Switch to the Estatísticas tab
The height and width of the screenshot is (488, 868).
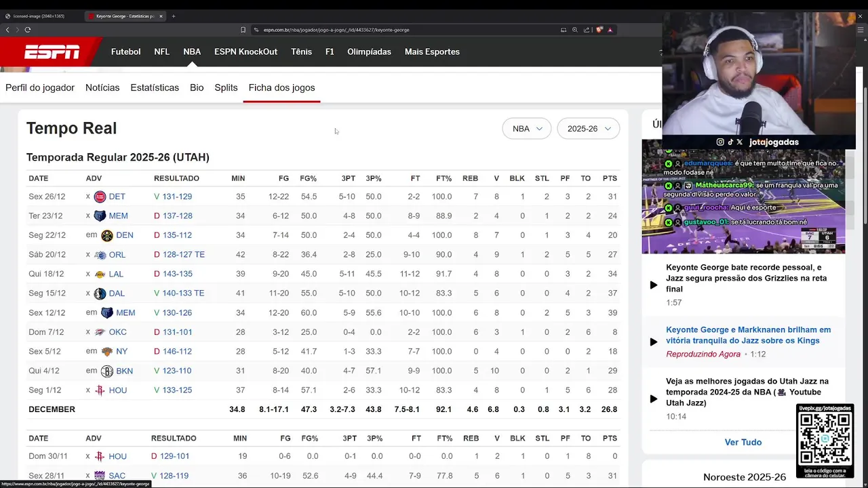pos(155,87)
